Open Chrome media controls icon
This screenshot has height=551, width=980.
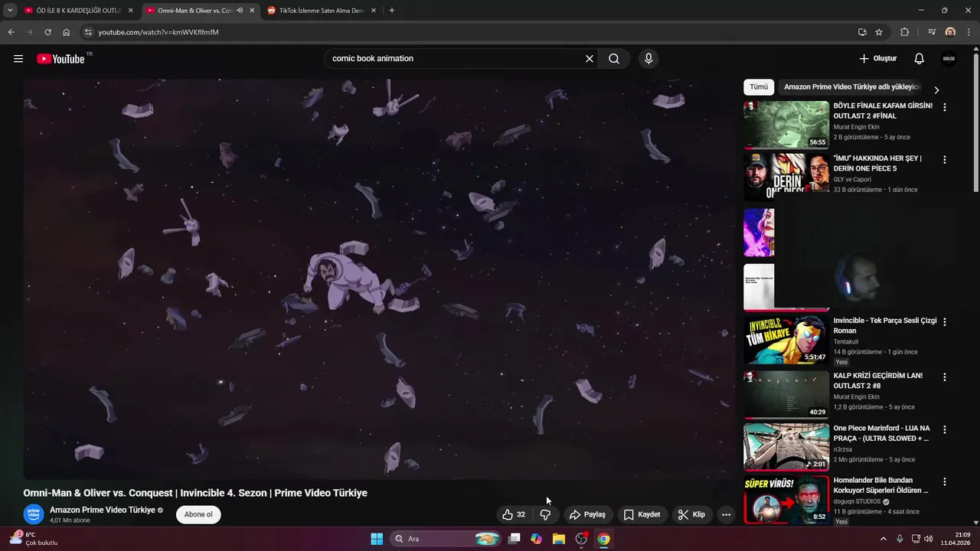(932, 32)
